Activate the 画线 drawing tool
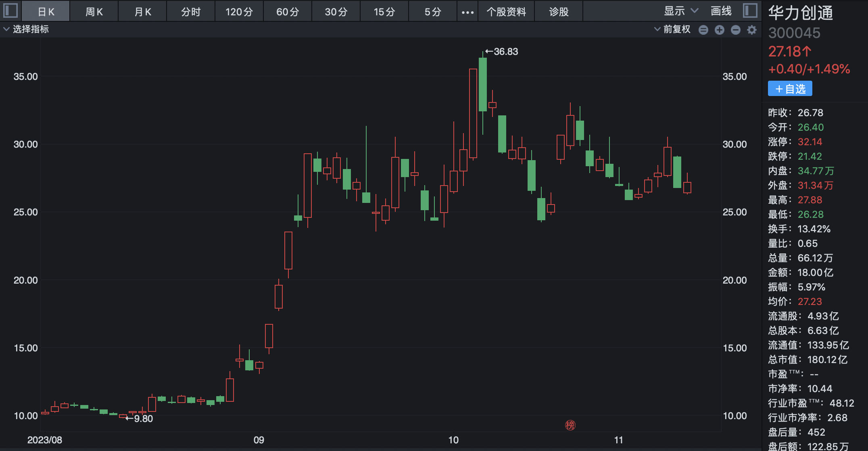The image size is (868, 451). [721, 11]
